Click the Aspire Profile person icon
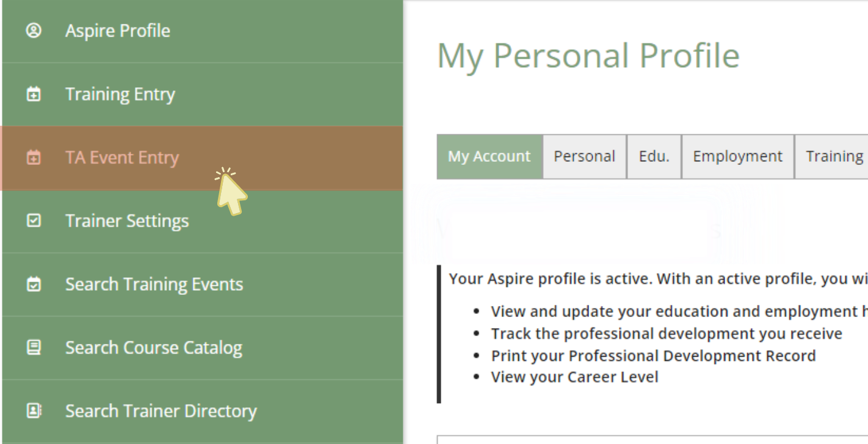Image resolution: width=868 pixels, height=444 pixels. click(34, 31)
